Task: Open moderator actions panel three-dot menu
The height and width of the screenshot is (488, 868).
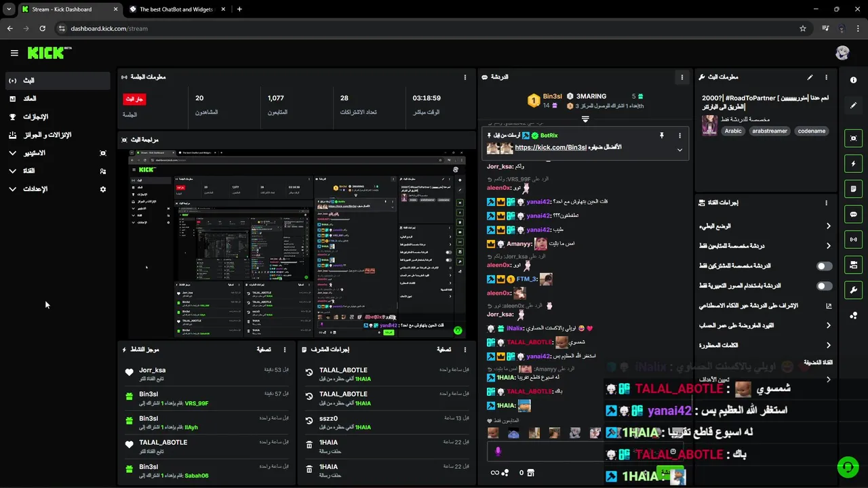Action: (x=465, y=350)
